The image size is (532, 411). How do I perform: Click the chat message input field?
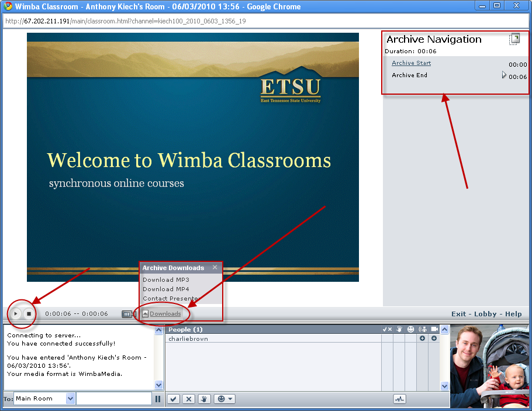click(113, 399)
